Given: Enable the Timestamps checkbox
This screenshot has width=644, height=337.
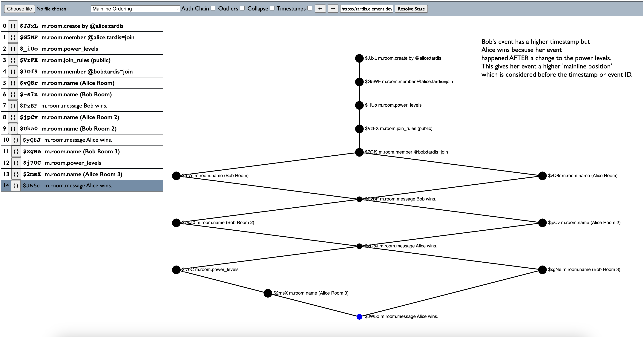Looking at the screenshot, I should point(310,8).
